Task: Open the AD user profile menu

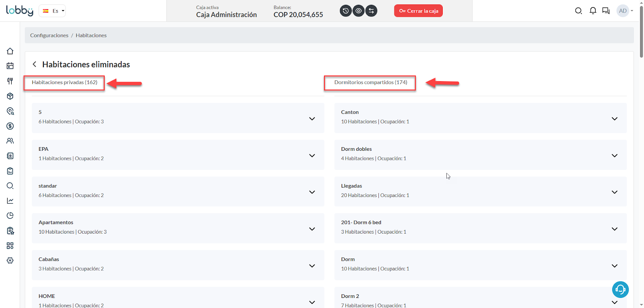Action: pyautogui.click(x=625, y=11)
